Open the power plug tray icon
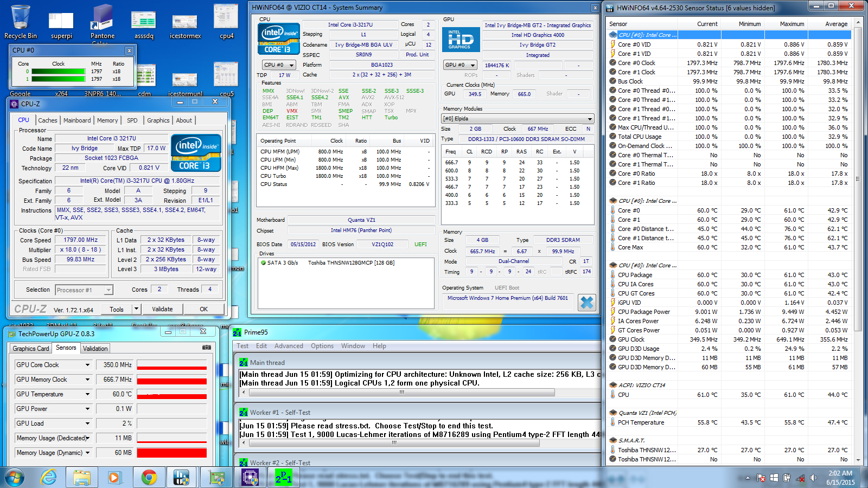The image size is (868, 488). pyautogui.click(x=787, y=478)
